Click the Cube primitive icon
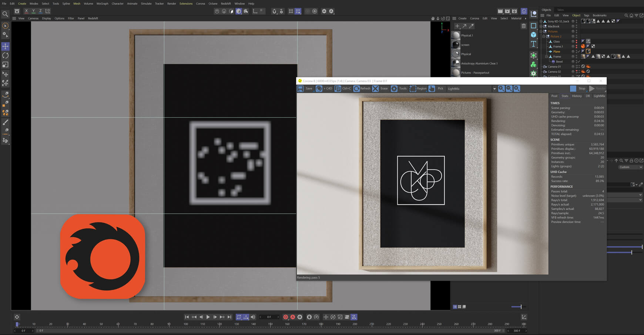The width and height of the screenshot is (644, 335). [533, 35]
